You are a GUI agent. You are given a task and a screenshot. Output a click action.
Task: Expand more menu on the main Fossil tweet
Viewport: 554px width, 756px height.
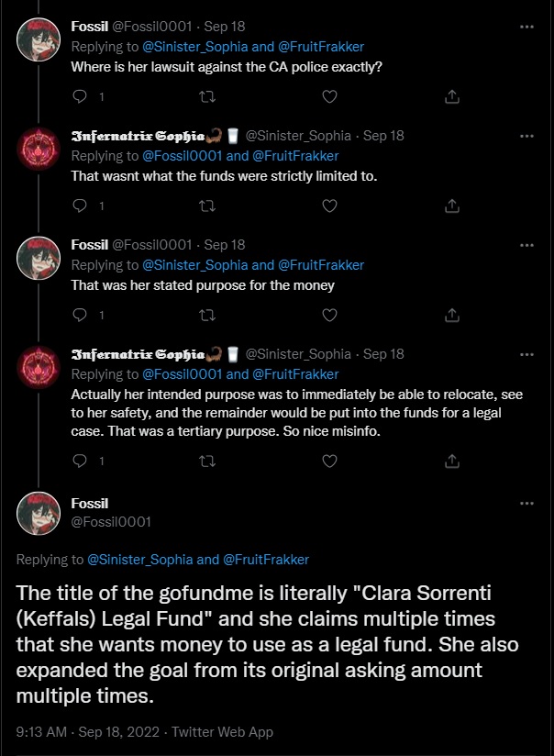(x=526, y=503)
